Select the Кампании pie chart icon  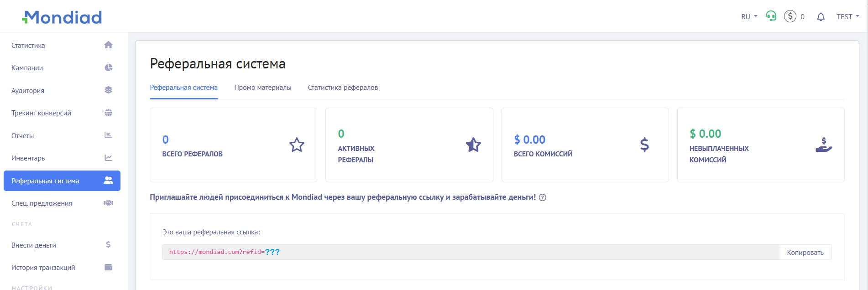pos(108,67)
